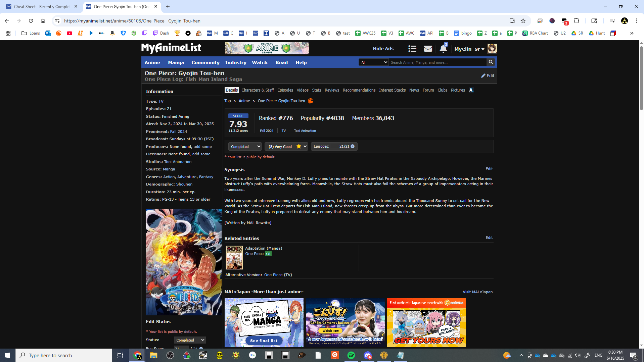Click Edit next to Synopsis

tap(489, 169)
